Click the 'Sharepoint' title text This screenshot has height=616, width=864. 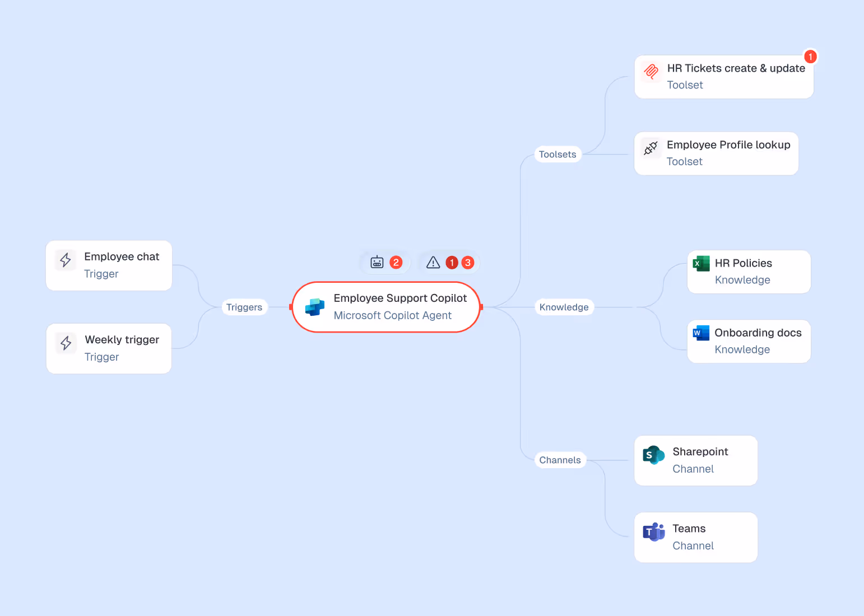[700, 452]
